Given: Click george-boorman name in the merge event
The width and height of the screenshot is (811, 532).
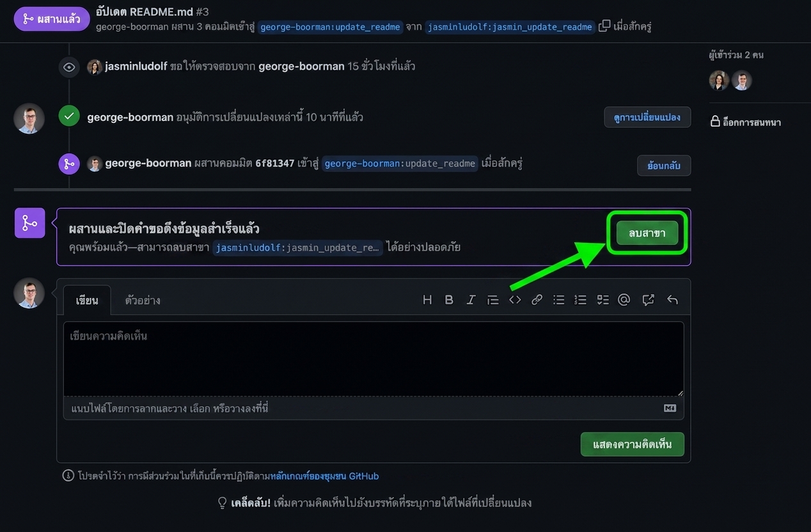Looking at the screenshot, I should (x=148, y=163).
